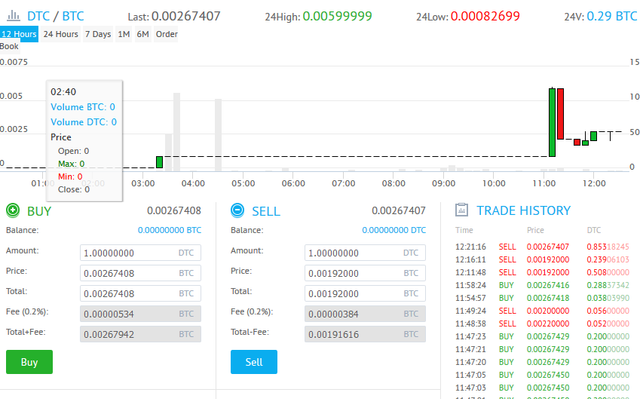Click Volume BTC: 0 in tooltip
This screenshot has width=640, height=399.
tap(83, 107)
